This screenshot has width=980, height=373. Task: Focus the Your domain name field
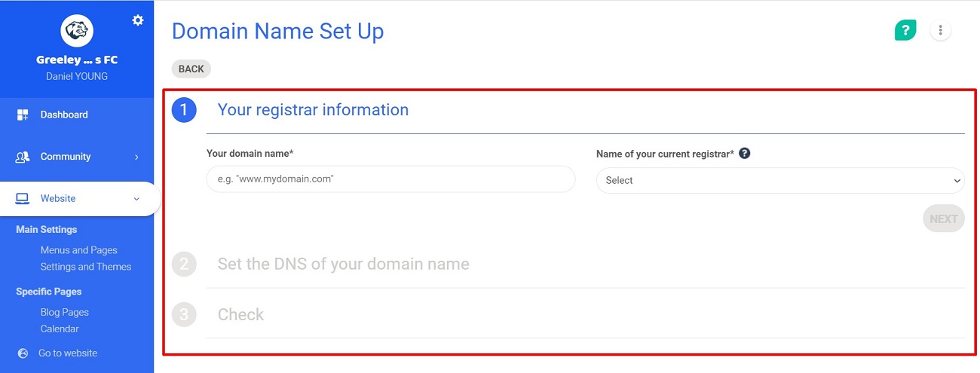390,179
